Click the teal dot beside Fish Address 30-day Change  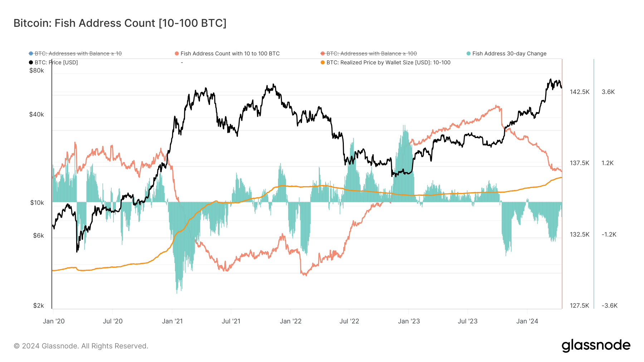[468, 54]
